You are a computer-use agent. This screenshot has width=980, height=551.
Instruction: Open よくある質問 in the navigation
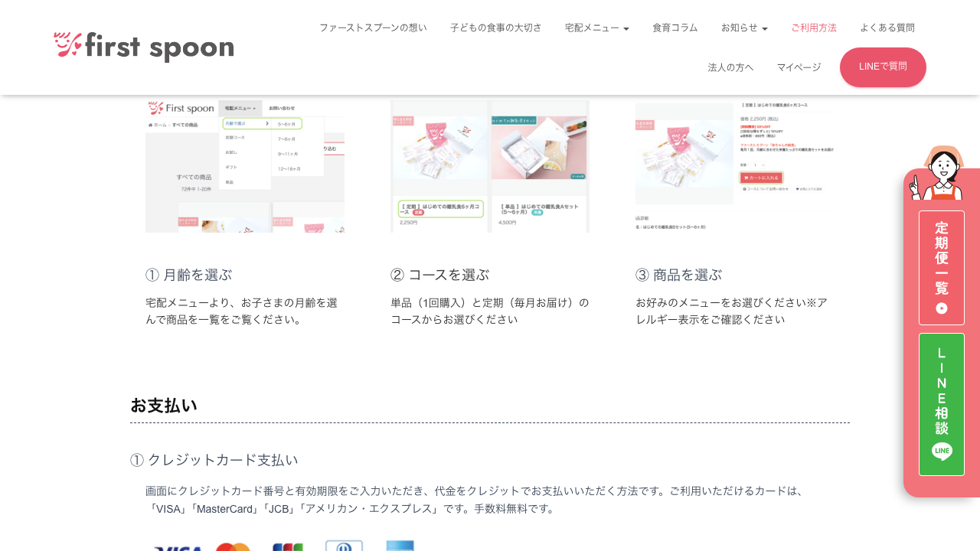click(887, 28)
